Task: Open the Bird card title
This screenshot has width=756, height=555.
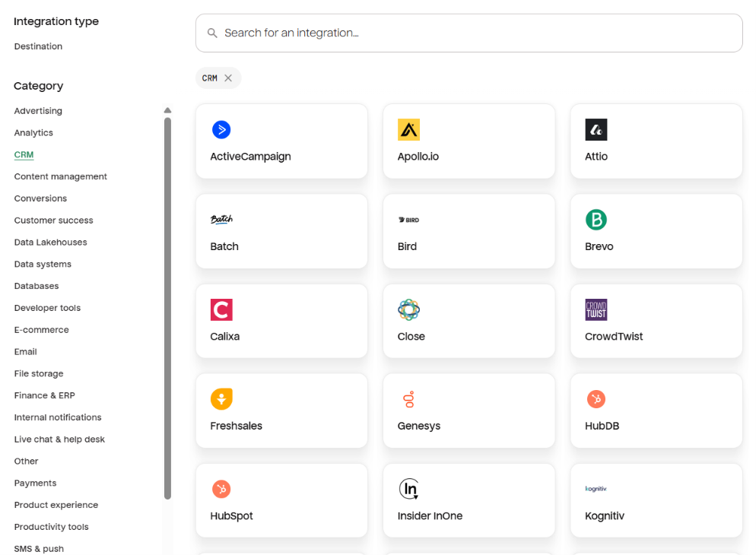Action: (407, 246)
